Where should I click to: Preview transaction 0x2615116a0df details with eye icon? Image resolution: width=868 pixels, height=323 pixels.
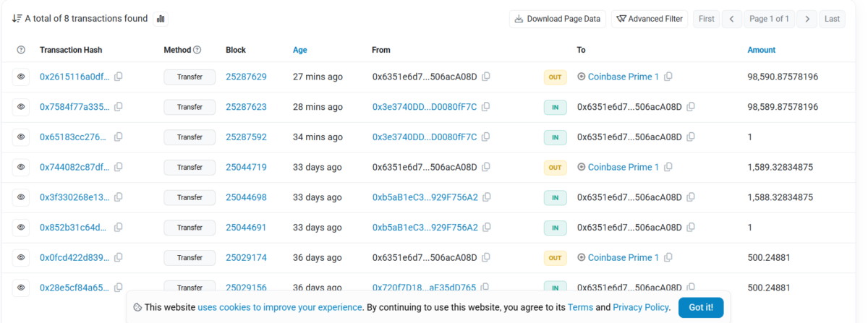click(x=21, y=77)
